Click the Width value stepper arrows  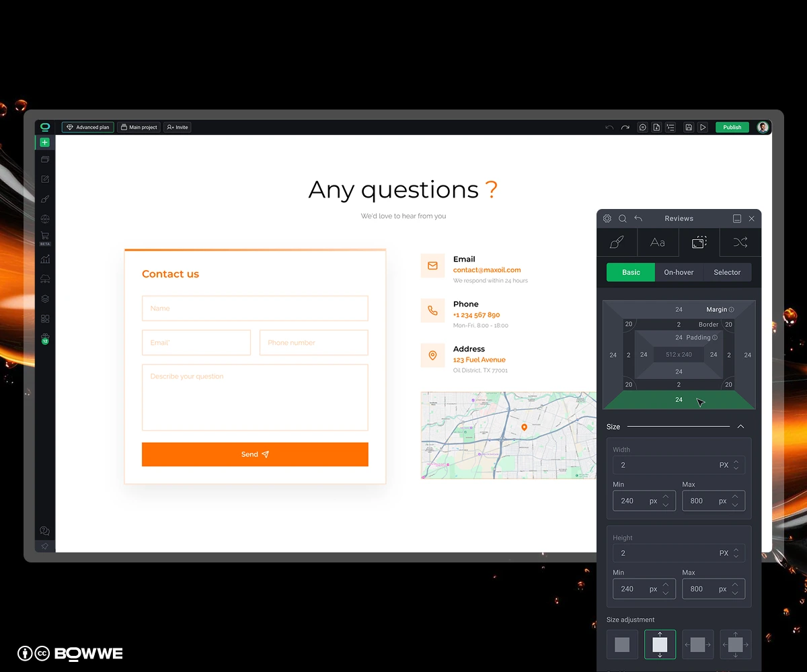point(736,465)
